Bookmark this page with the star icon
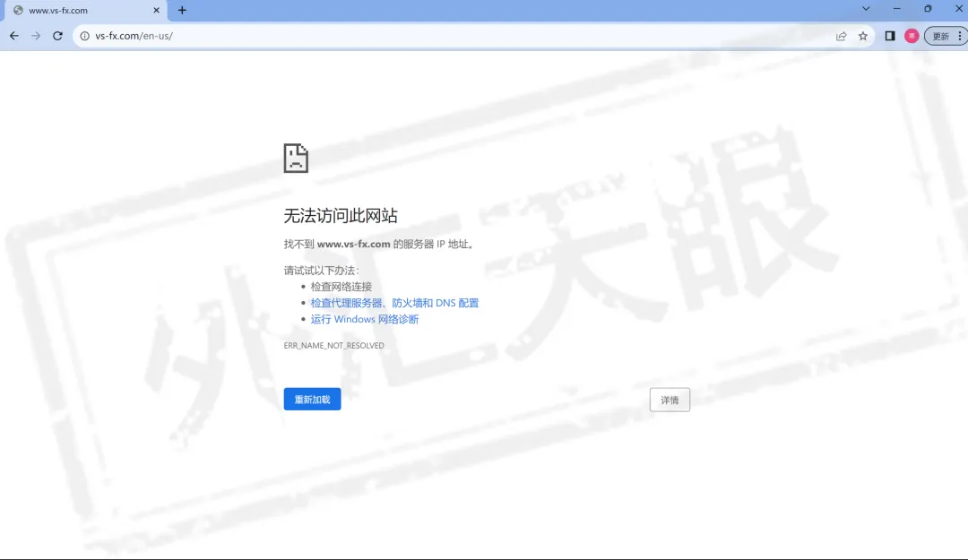The height and width of the screenshot is (560, 968). point(863,36)
